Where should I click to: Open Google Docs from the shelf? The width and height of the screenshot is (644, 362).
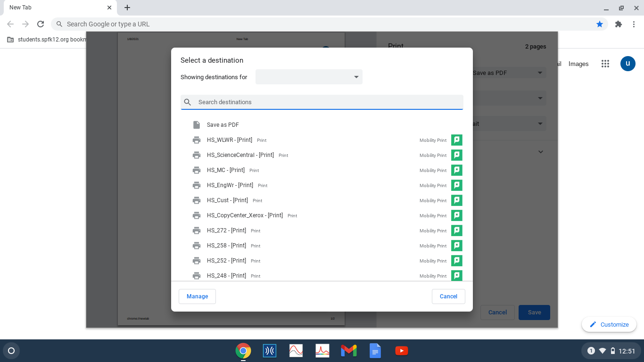[375, 351]
